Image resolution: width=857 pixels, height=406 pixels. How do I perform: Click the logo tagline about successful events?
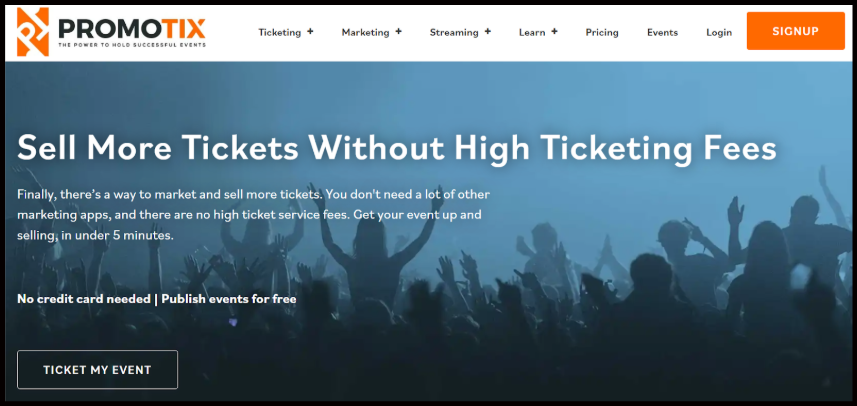point(132,45)
